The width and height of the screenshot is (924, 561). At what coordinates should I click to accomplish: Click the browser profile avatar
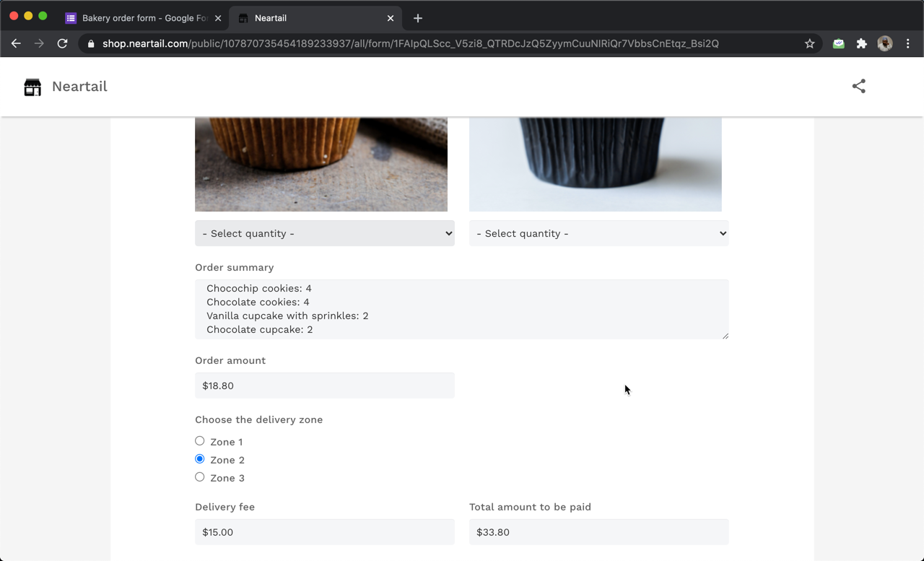click(x=884, y=43)
